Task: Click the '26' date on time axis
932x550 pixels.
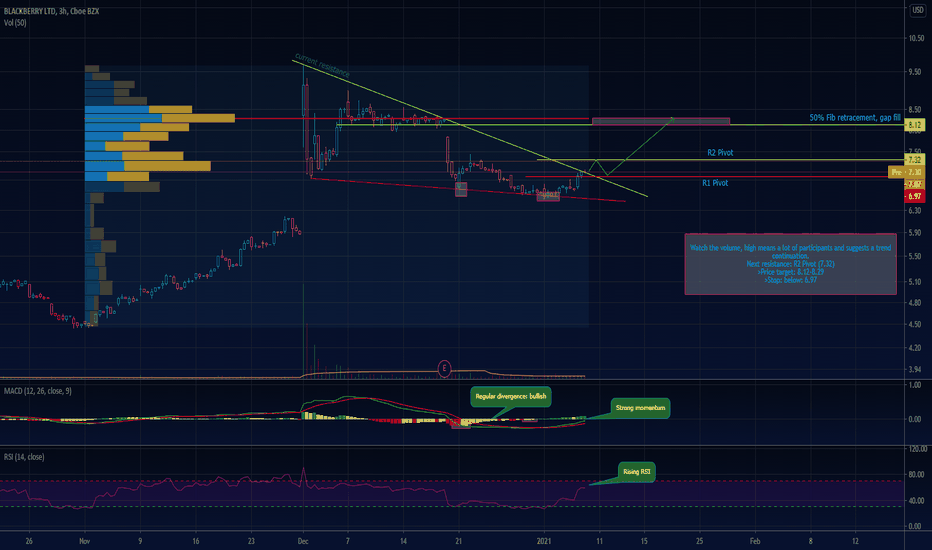Action: pos(29,541)
